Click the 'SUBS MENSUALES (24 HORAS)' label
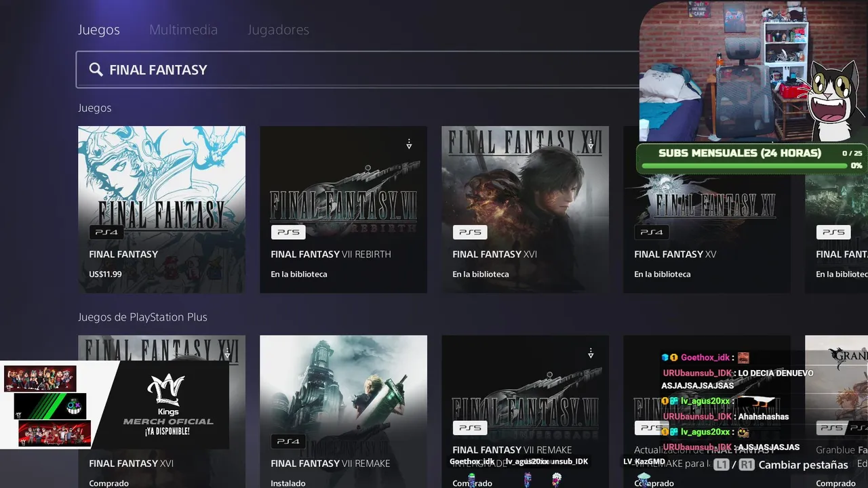Screen dimensions: 868x488 740,153
